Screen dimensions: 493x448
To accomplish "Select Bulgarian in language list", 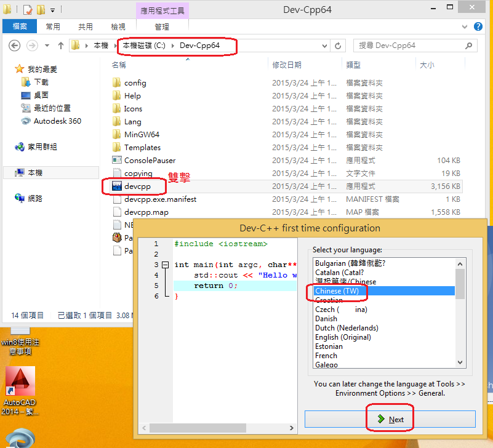I will click(384, 263).
